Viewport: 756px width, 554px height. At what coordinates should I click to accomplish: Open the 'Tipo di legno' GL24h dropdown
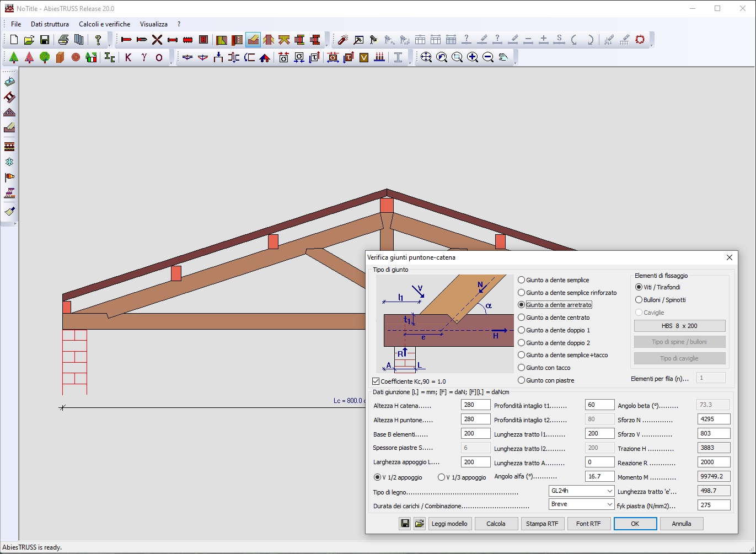click(x=581, y=491)
